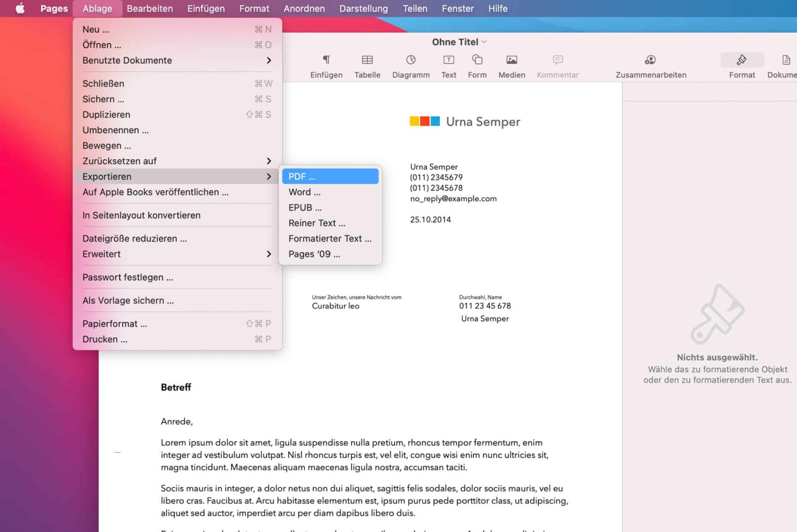The height and width of the screenshot is (532, 797).
Task: Open the Diagramm chart tool
Action: point(410,60)
